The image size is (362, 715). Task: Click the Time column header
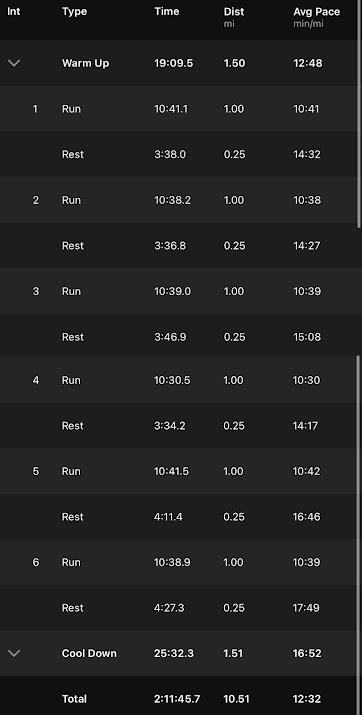(x=166, y=12)
